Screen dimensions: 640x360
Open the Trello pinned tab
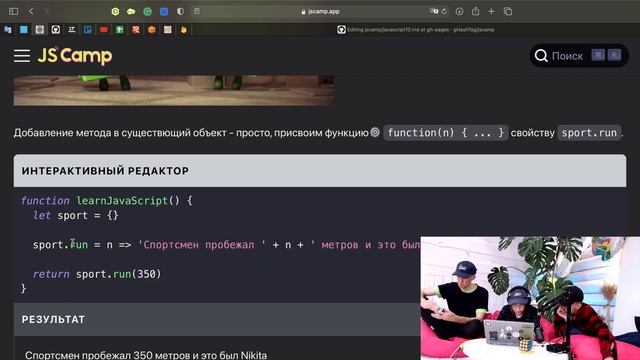(x=88, y=29)
